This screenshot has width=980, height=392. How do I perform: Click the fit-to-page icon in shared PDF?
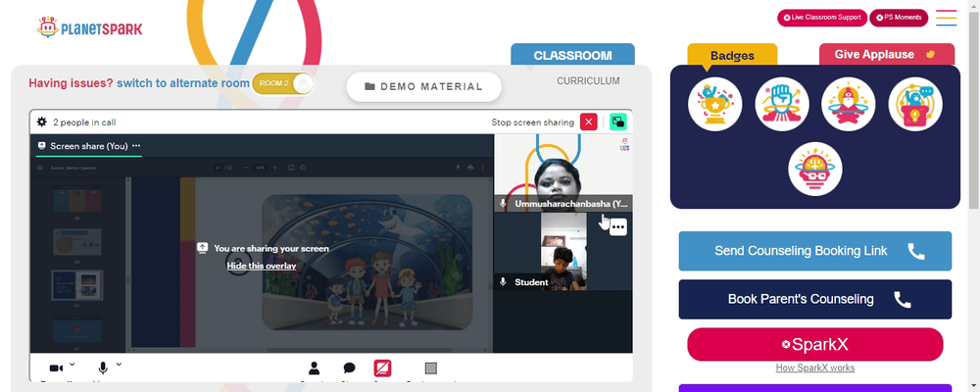[x=291, y=168]
